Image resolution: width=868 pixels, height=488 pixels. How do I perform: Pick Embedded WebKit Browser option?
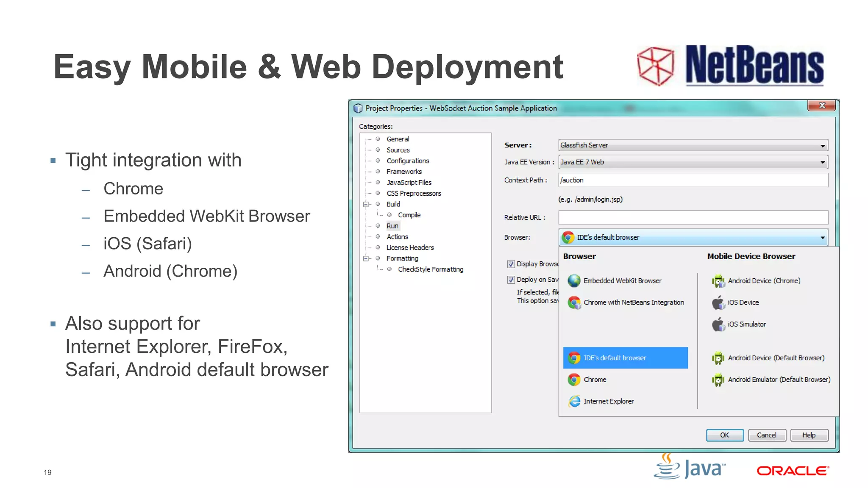tap(622, 281)
